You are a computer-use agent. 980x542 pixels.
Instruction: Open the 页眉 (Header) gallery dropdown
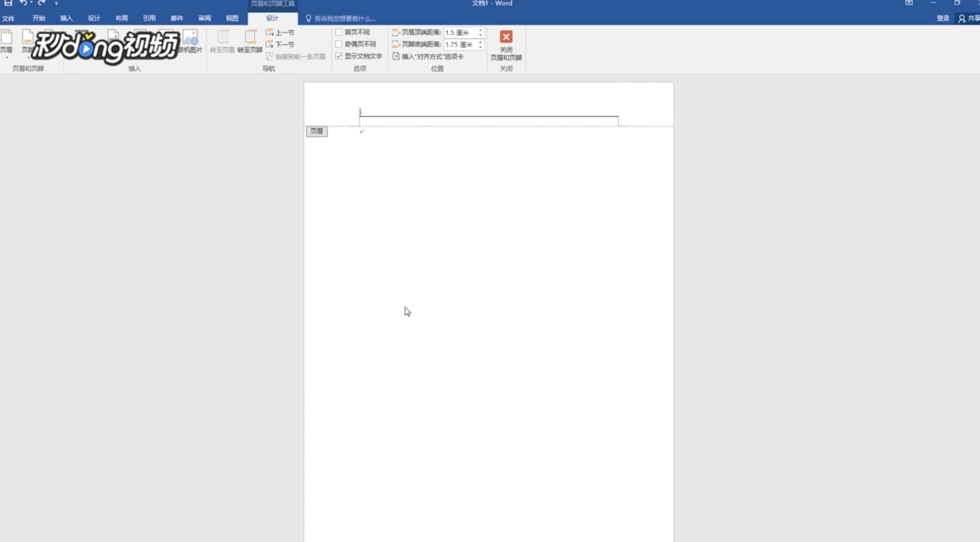7,44
